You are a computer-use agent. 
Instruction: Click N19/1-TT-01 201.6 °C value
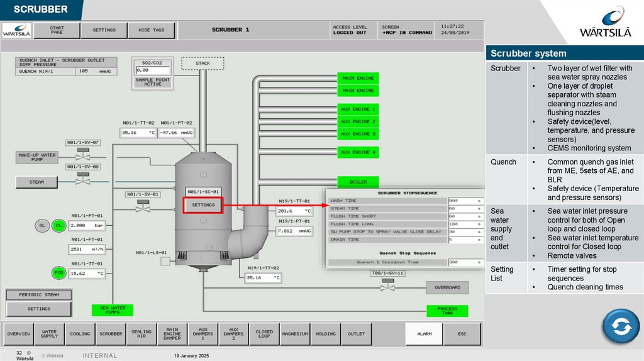coord(294,211)
